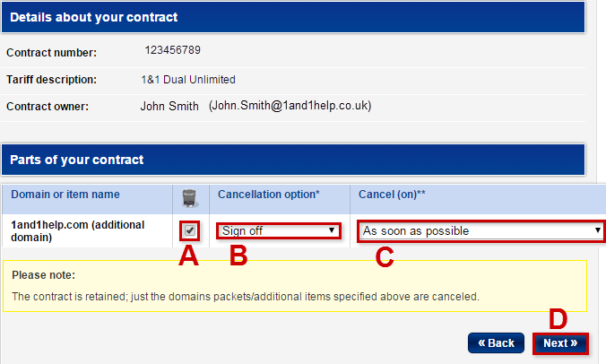Click the trash can icon in table header
The image size is (606, 364).
(x=189, y=198)
